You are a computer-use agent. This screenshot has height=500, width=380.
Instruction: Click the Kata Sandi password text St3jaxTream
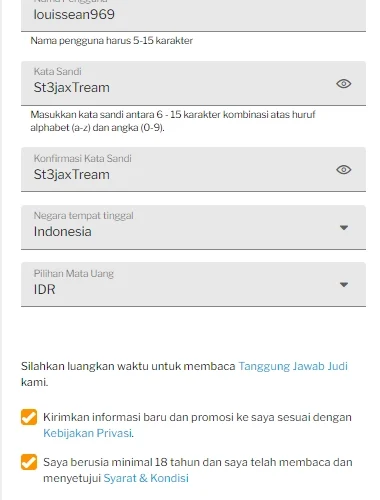pyautogui.click(x=71, y=88)
